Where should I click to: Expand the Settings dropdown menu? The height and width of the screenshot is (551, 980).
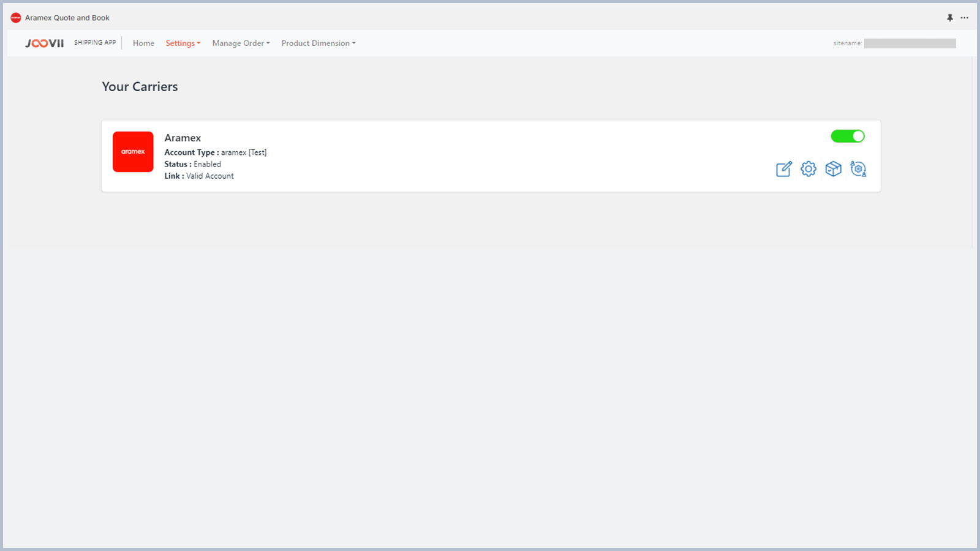point(183,43)
